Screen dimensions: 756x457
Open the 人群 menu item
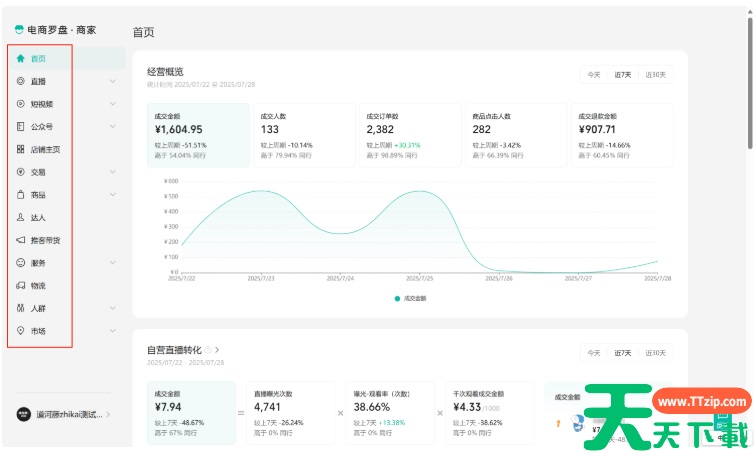click(x=38, y=308)
